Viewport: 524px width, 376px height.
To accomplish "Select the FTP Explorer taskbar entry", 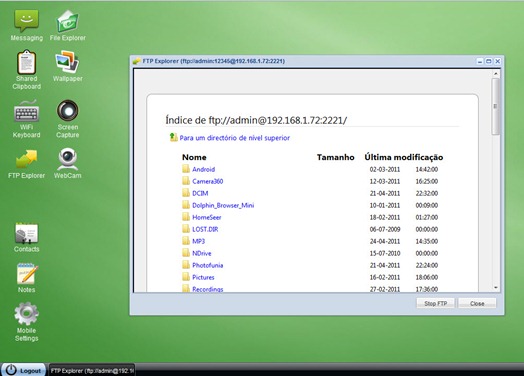I will point(92,370).
